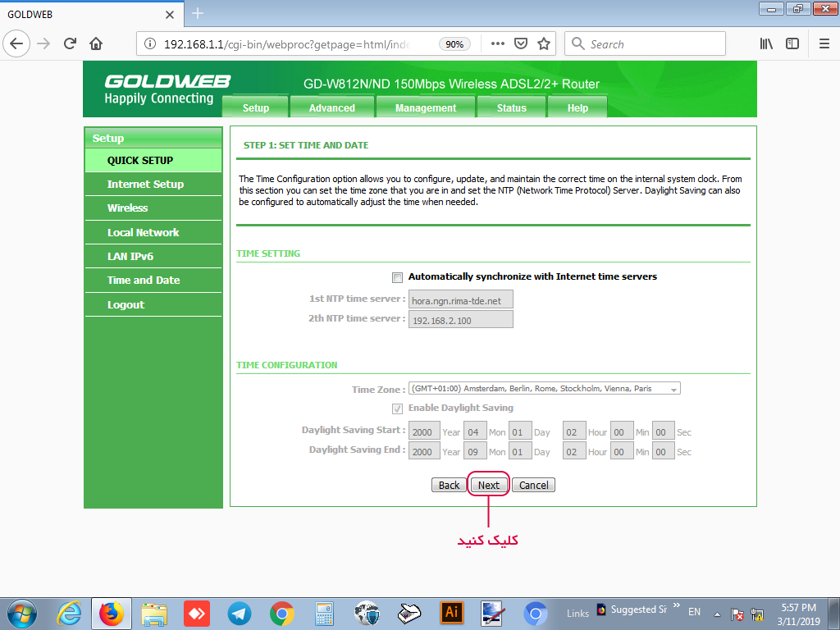Click the 1st NTP time server field
Screen dimensions: 840x630
click(x=460, y=300)
